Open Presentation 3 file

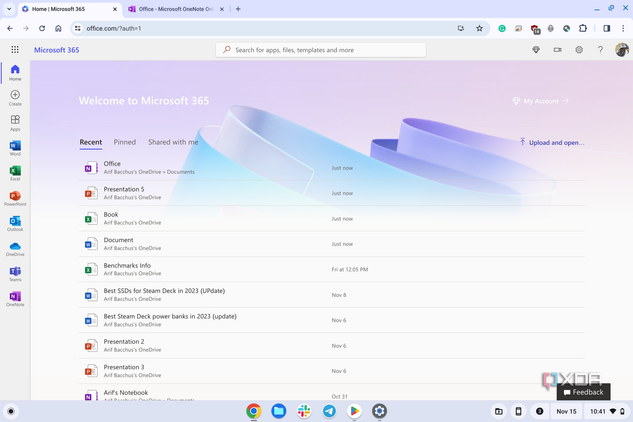pos(331,371)
